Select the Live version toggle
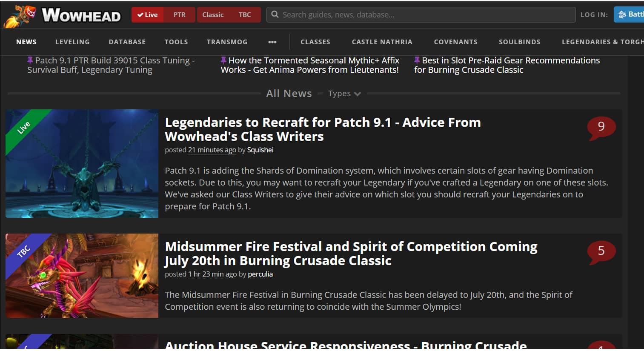Screen dimensions: 644x351 147,14
